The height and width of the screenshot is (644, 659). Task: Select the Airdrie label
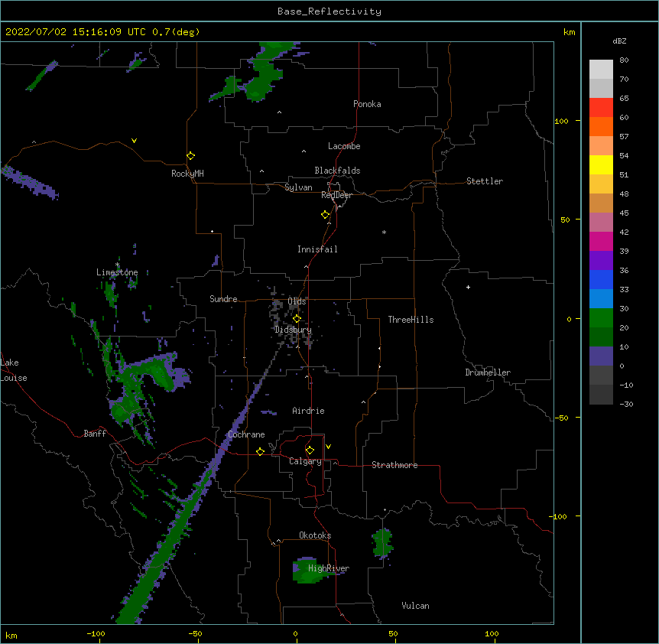point(308,411)
